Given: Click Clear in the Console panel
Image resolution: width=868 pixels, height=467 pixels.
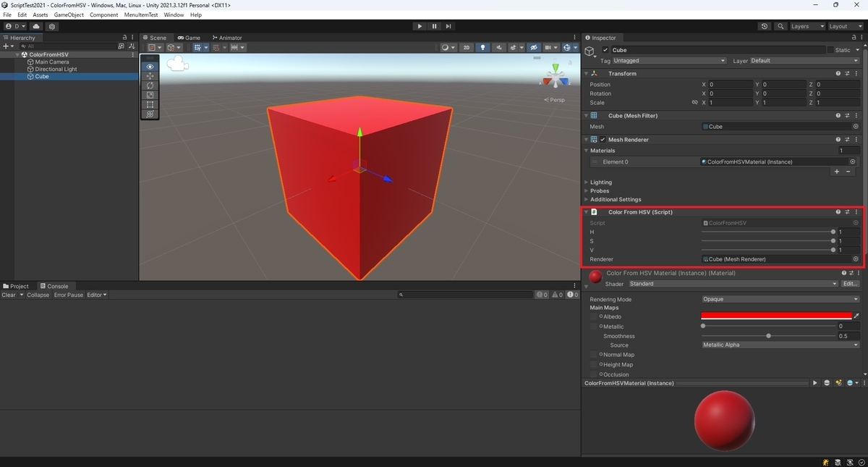Looking at the screenshot, I should click(x=8, y=295).
